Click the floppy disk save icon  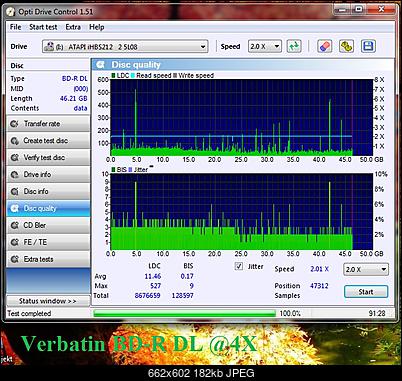(x=368, y=46)
